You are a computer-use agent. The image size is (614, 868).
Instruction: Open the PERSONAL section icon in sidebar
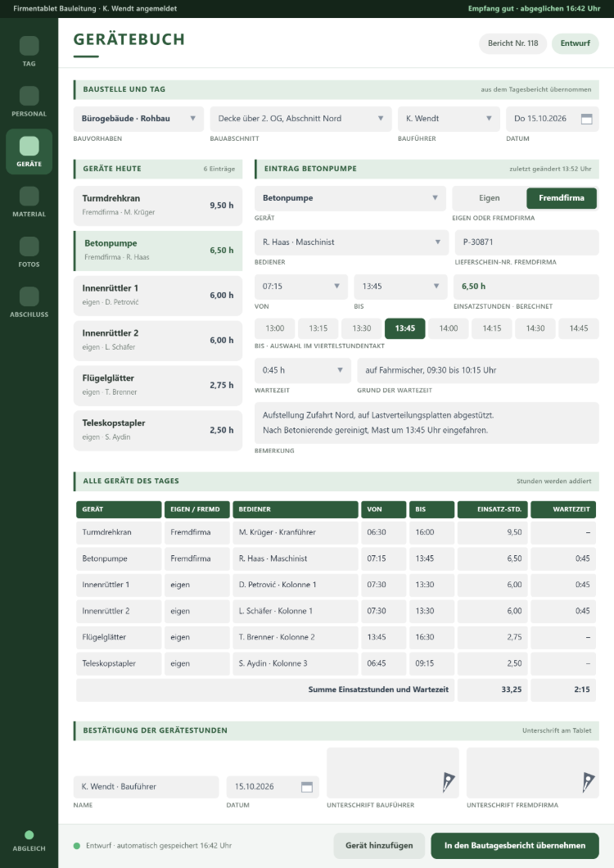tap(29, 96)
